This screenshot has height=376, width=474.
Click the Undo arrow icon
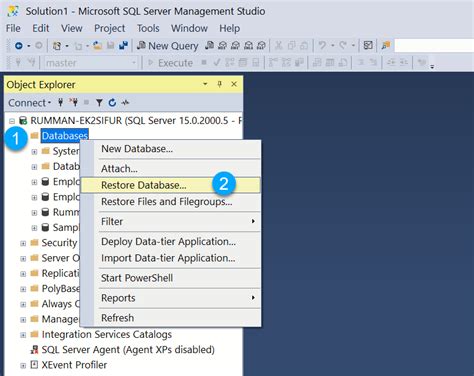[x=322, y=45]
